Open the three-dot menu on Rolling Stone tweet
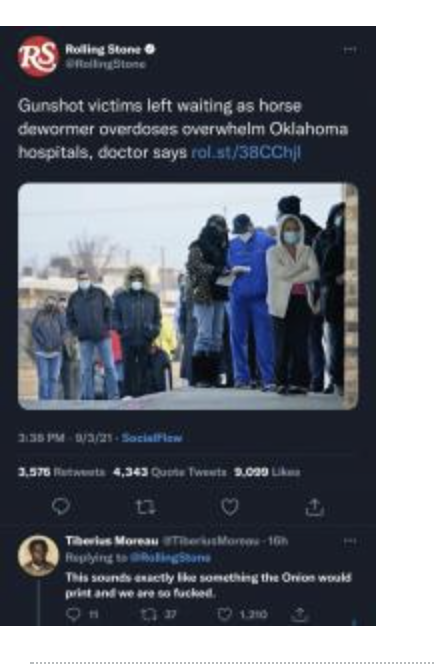Viewport: 436px width, 668px height. [349, 50]
